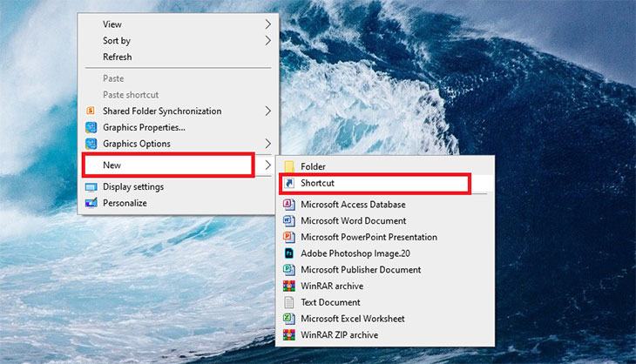Screen dimensions: 636x364
Task: Click the Shortcut arrow icon
Action: [288, 183]
